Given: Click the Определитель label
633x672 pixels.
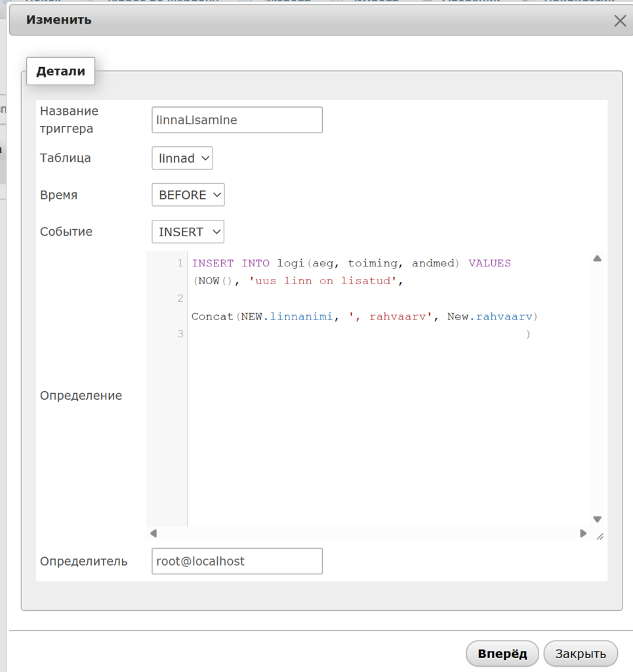Looking at the screenshot, I should [x=83, y=562].
